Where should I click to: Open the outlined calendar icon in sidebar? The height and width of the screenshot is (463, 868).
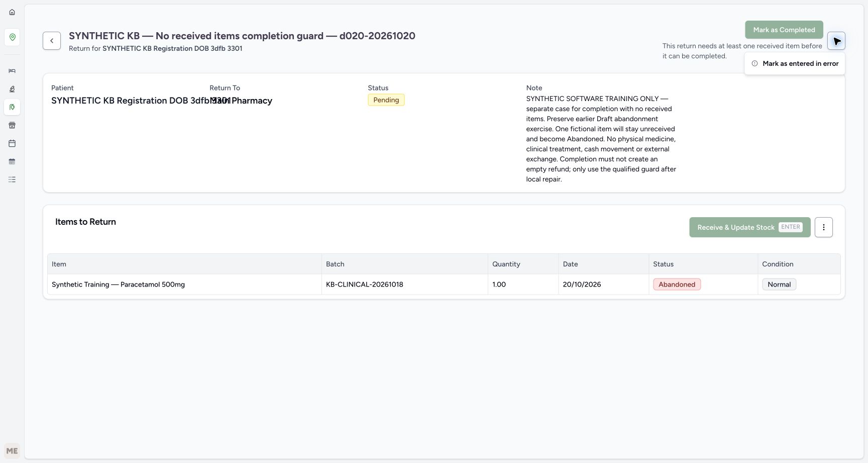[12, 143]
